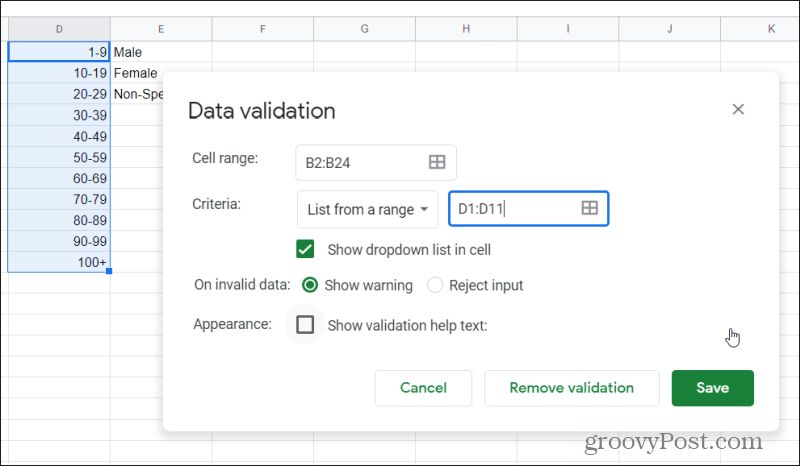Click cell containing 100+
Image resolution: width=800 pixels, height=466 pixels.
58,261
